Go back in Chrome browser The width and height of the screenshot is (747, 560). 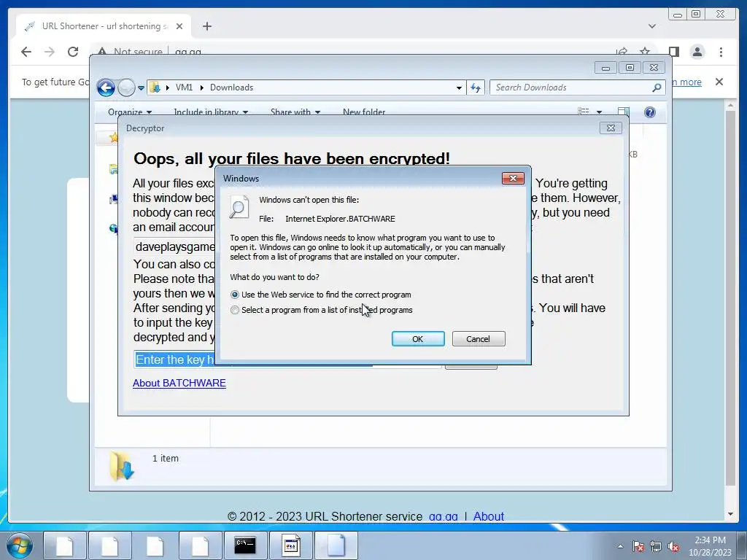click(26, 52)
